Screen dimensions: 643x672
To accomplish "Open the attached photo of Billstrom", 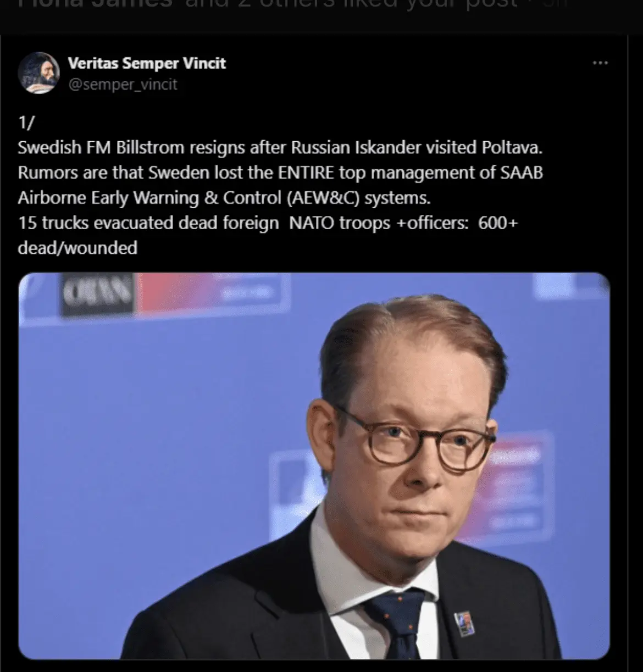I will tap(314, 466).
